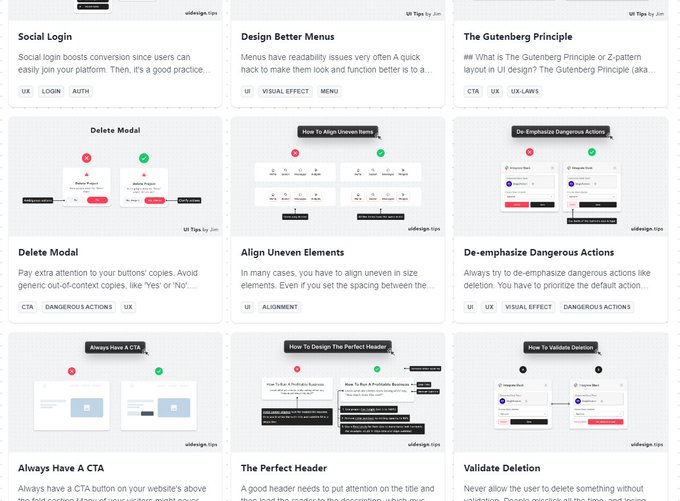Click green check icon in De-Emphasize Dangerous Actions preview

point(592,152)
